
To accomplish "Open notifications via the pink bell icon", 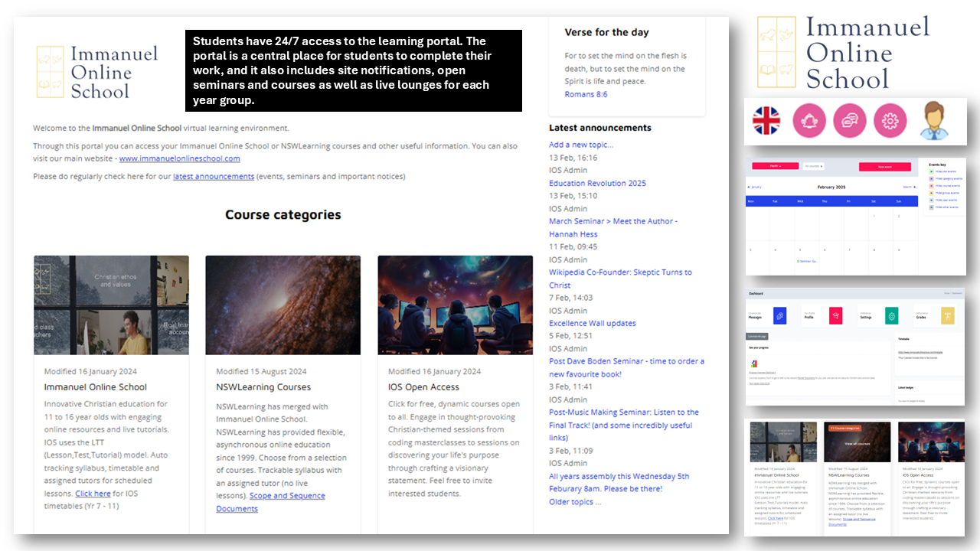I will pyautogui.click(x=808, y=121).
